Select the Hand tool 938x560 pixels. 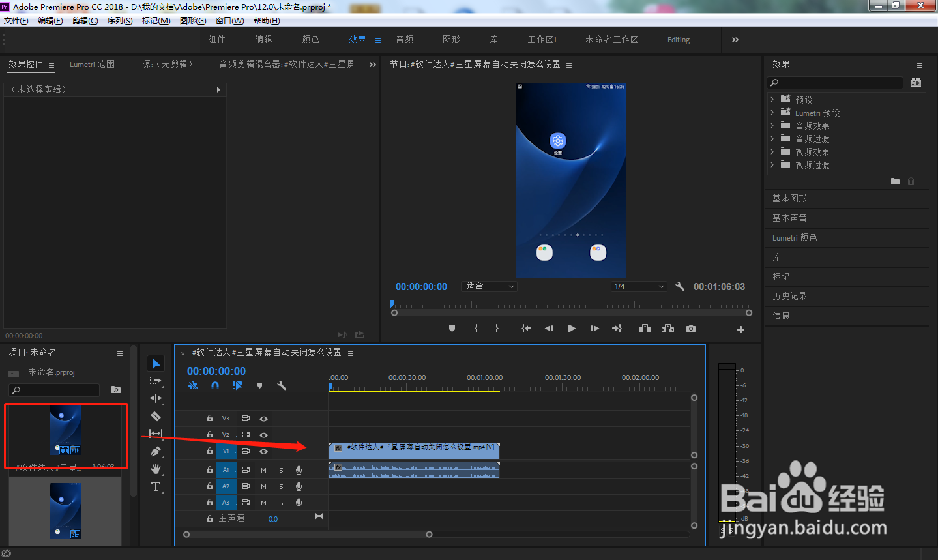coord(155,469)
